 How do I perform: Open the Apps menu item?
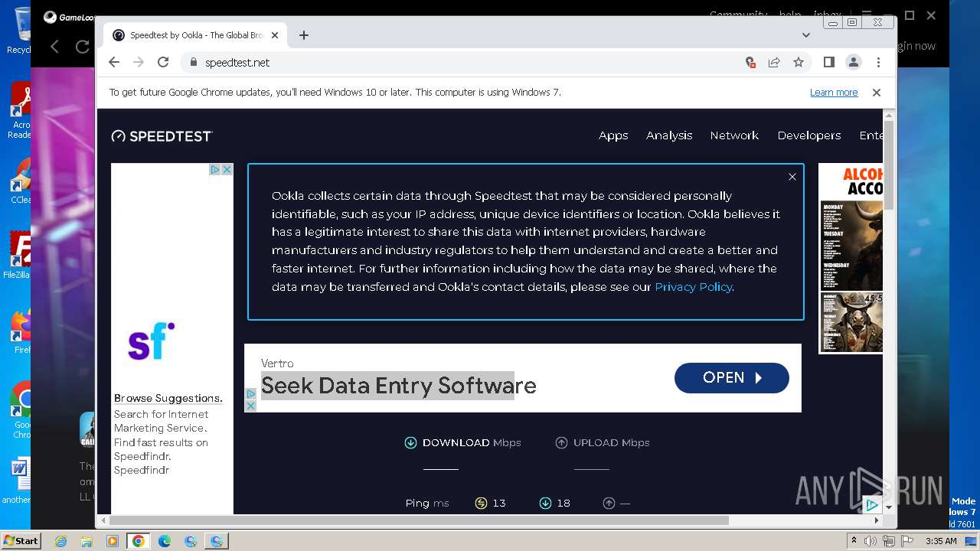coord(613,135)
